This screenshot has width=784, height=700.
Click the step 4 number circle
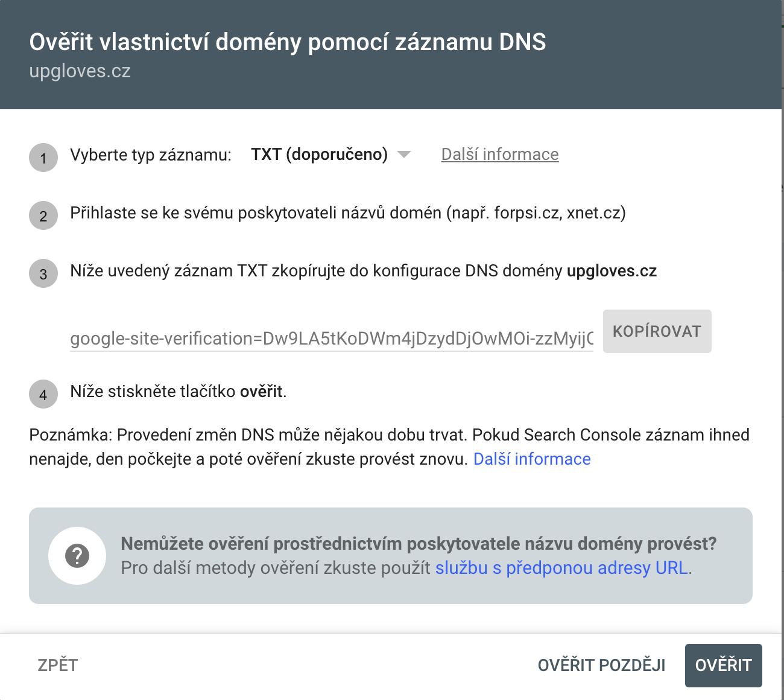pyautogui.click(x=43, y=395)
